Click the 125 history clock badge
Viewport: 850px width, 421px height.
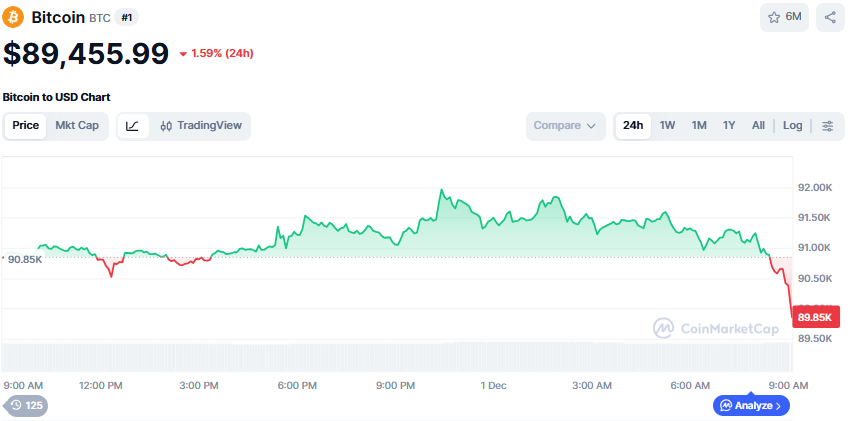[x=26, y=405]
